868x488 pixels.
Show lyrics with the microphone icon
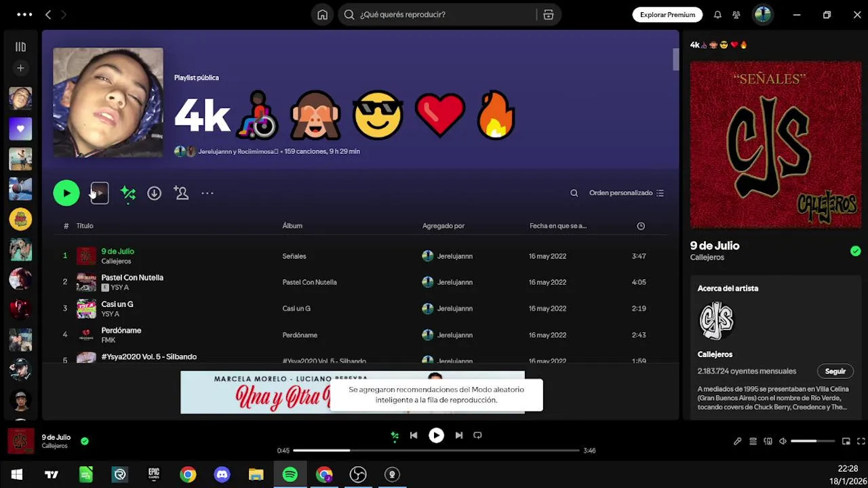[x=737, y=441]
